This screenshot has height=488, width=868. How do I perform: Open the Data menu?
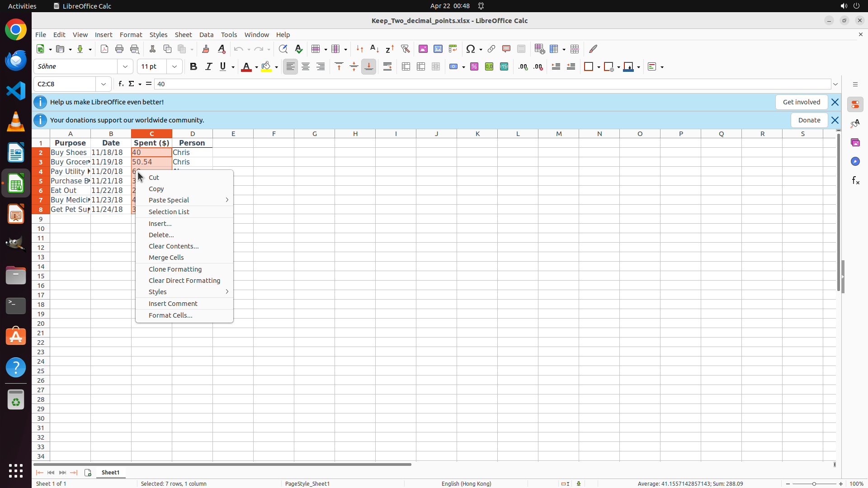click(206, 35)
